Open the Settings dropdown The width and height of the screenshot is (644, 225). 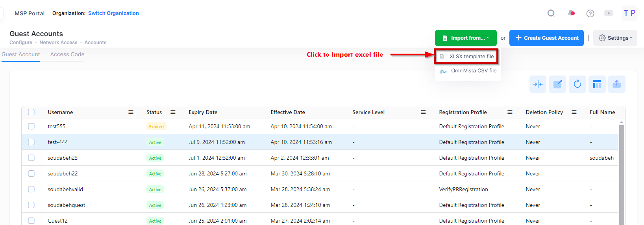pyautogui.click(x=615, y=38)
